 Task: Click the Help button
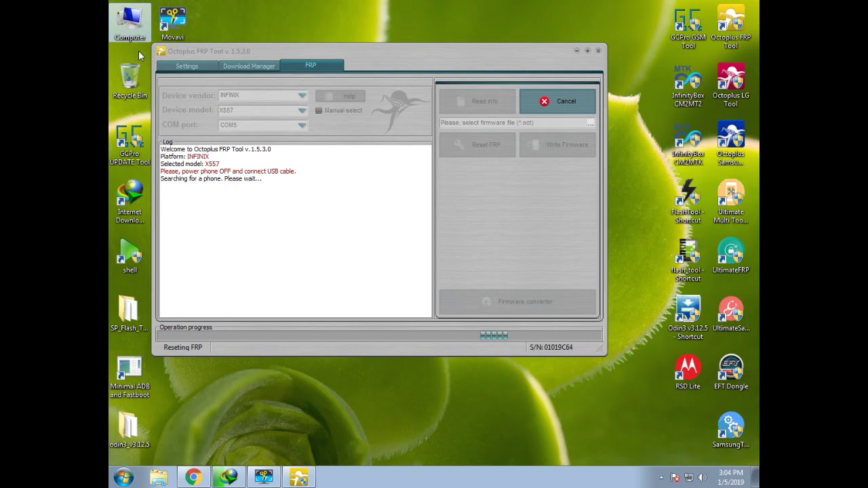[340, 96]
